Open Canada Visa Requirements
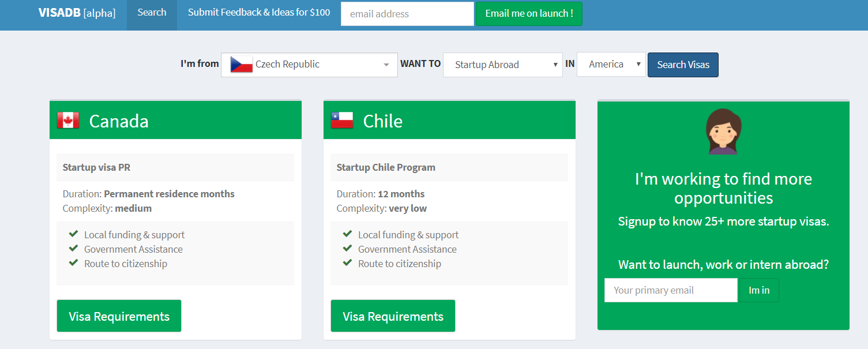The image size is (868, 349). (x=119, y=316)
